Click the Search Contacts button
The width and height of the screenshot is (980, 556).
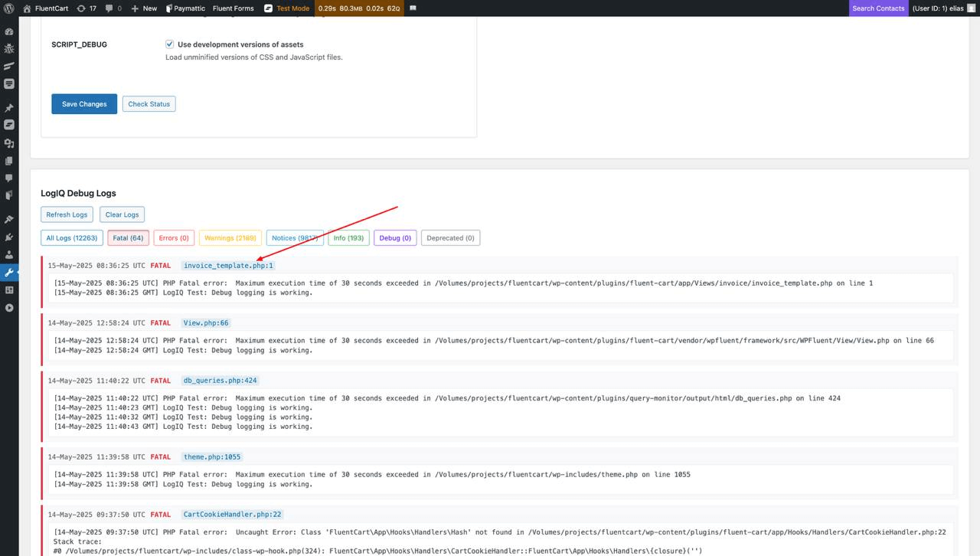pyautogui.click(x=878, y=8)
